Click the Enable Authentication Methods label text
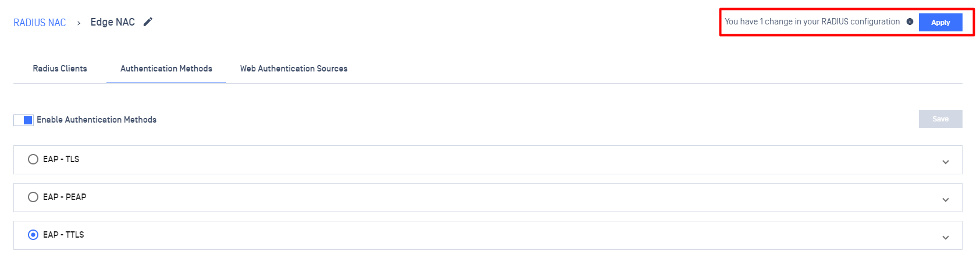This screenshot has height=258, width=980. click(97, 120)
